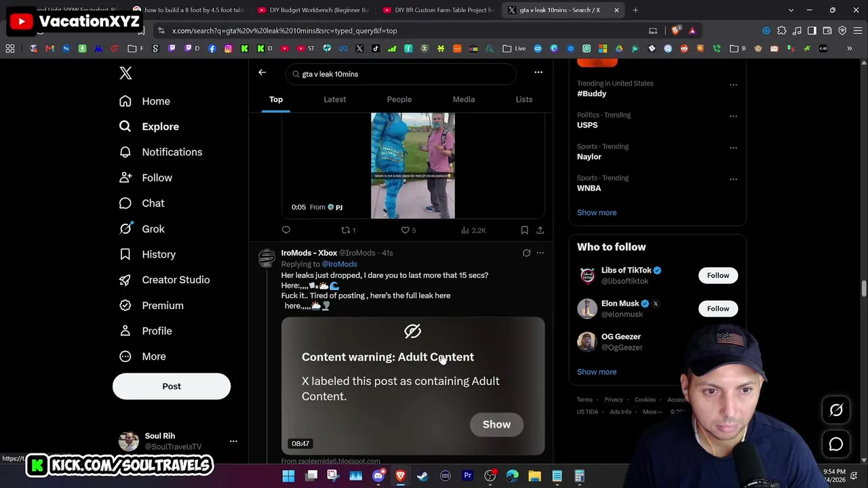Click the History bookmark icon in sidebar
868x488 pixels.
(125, 254)
